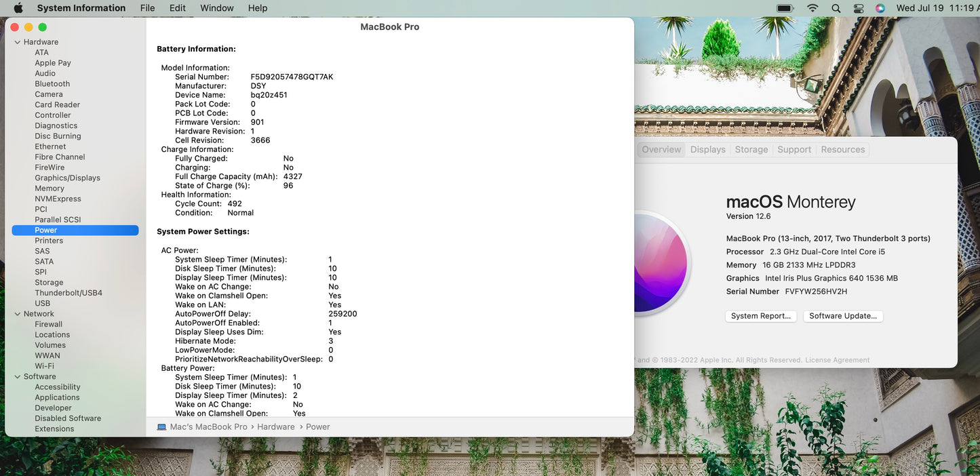Image resolution: width=980 pixels, height=476 pixels.
Task: Click the Software Update... button
Action: pyautogui.click(x=842, y=316)
